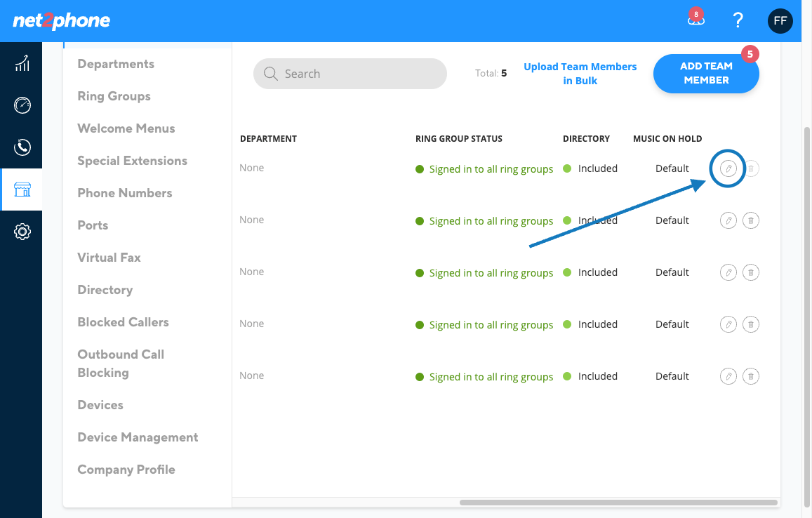The image size is (812, 518).
Task: Open Virtual Fax section
Action: (109, 258)
